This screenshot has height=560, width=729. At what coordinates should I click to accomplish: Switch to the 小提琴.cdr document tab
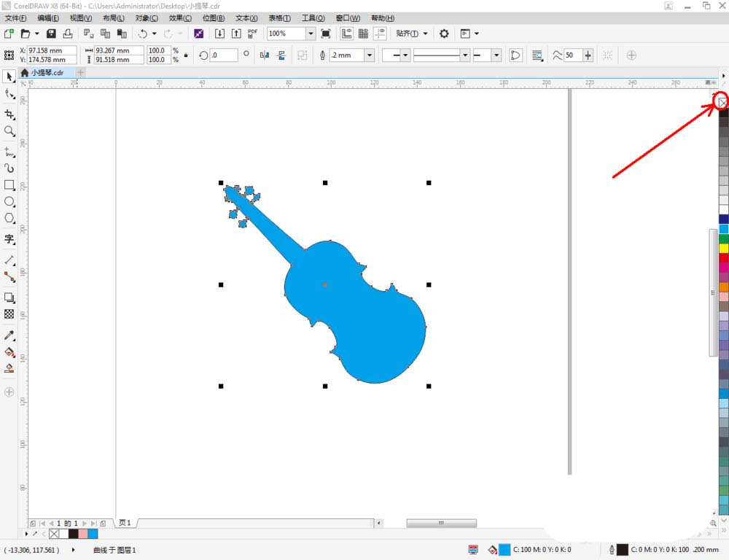(x=47, y=73)
